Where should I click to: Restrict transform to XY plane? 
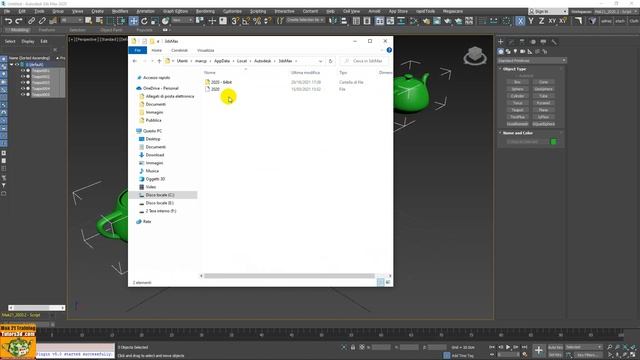coord(552,21)
